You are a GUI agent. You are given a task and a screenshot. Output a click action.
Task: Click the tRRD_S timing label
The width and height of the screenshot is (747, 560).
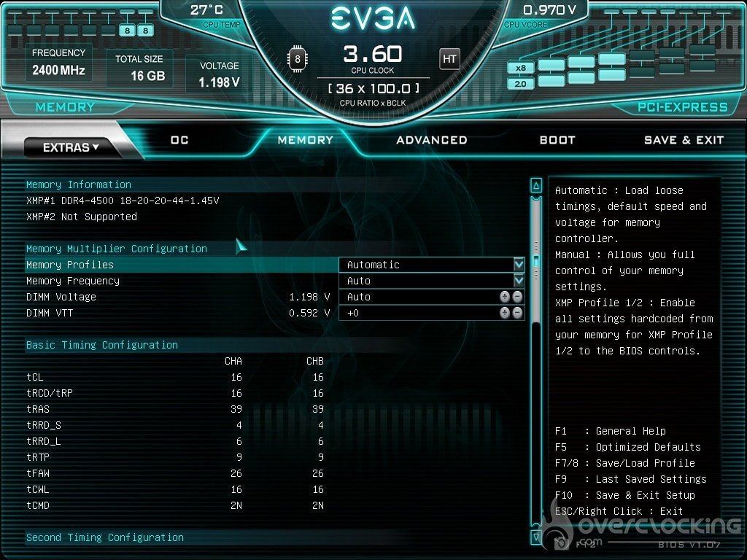44,425
